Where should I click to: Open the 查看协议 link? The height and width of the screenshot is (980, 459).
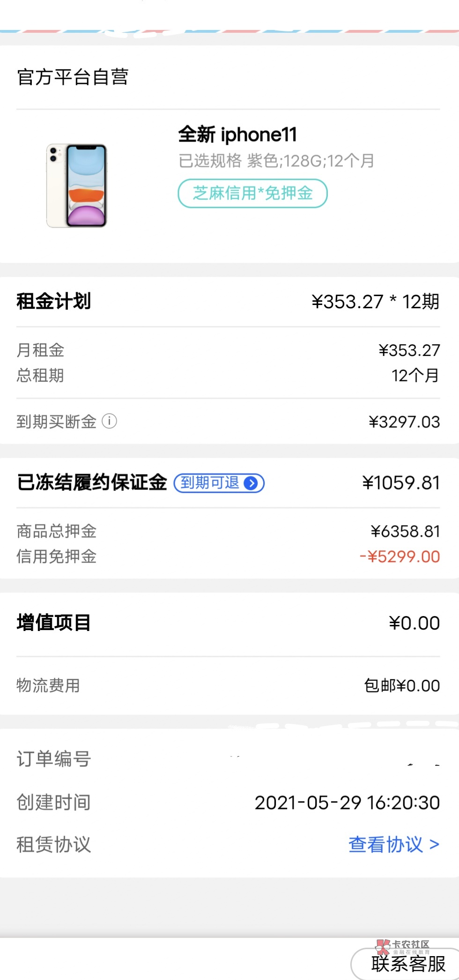tap(393, 844)
